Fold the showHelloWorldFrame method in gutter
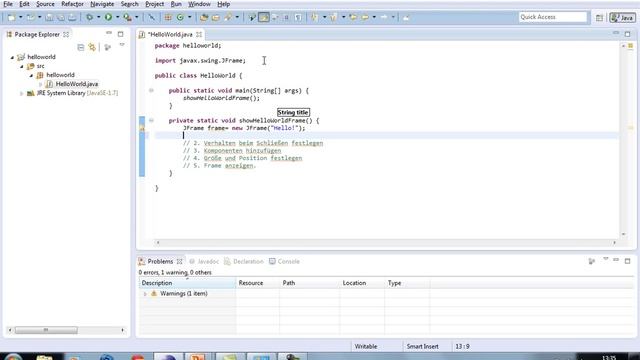 click(x=151, y=120)
